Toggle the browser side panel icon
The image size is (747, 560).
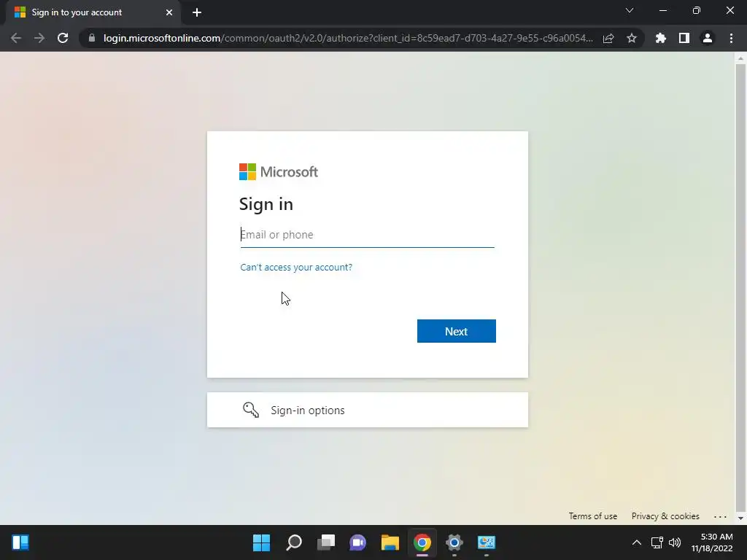[x=684, y=38]
